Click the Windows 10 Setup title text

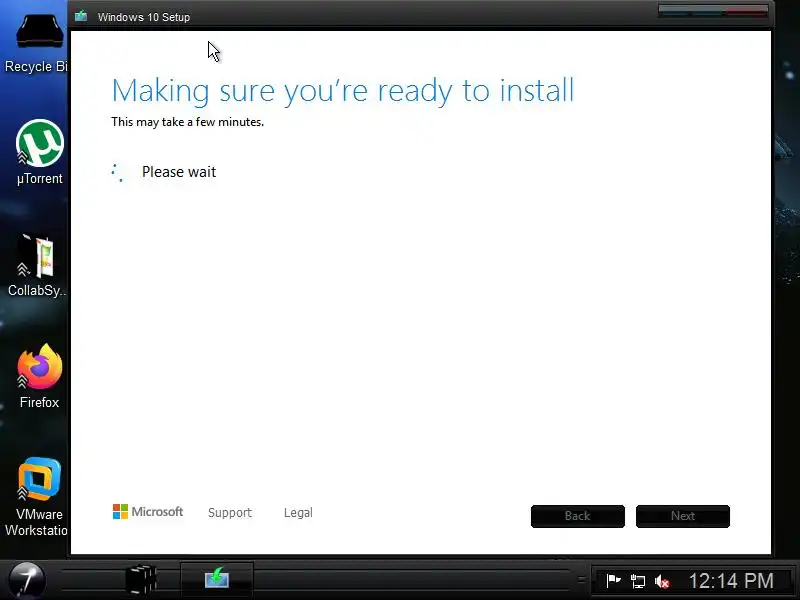click(144, 17)
